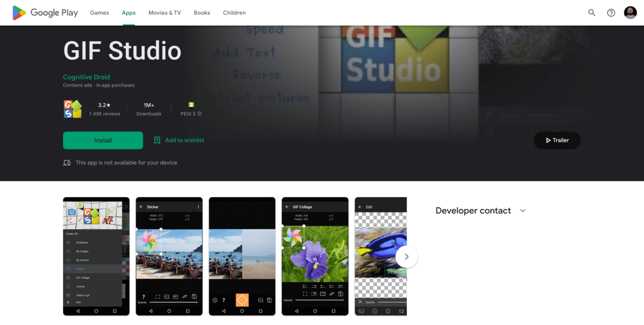Open the Cognitive Droid developer page
644x325 pixels.
point(86,77)
